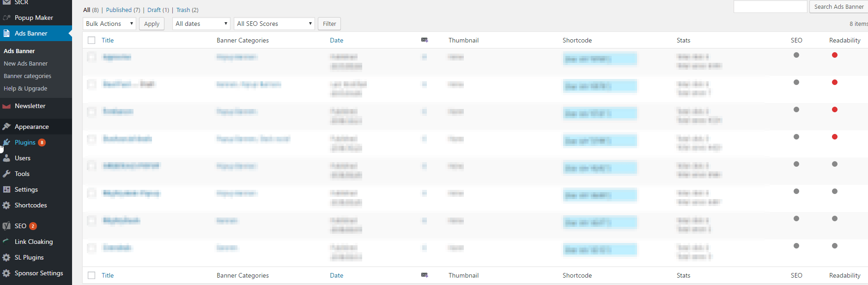Screen dimensions: 868x285
Task: Open New Ads Banner submenu entry
Action: coord(26,63)
